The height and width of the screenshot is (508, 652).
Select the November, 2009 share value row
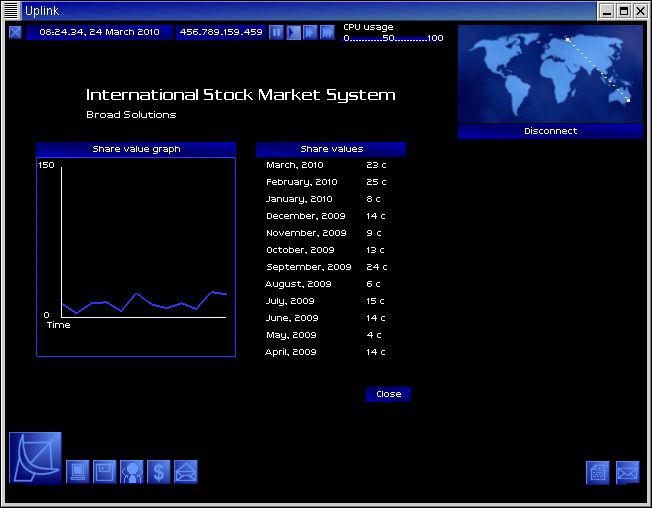(x=324, y=233)
